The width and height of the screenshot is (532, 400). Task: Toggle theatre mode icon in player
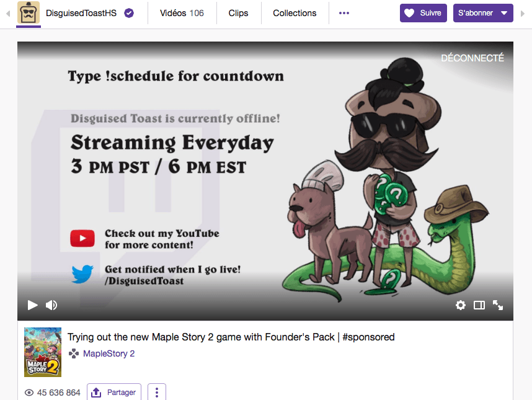pyautogui.click(x=479, y=305)
